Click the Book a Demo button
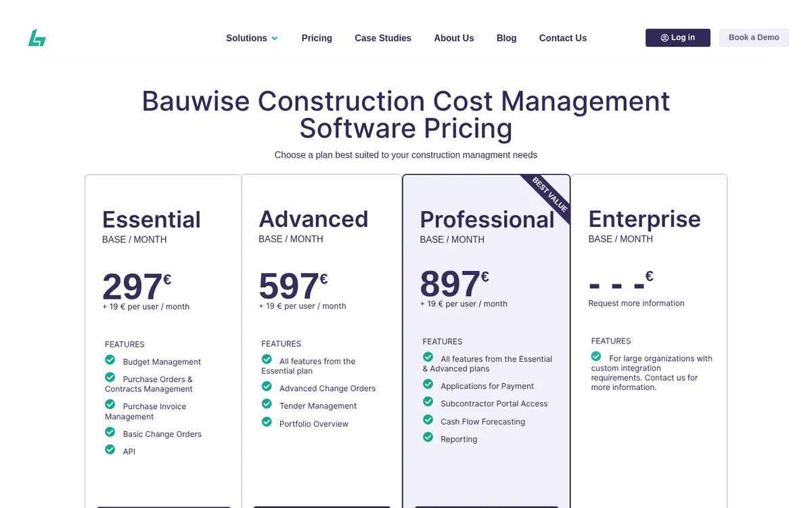This screenshot has width=812, height=508. pos(754,38)
